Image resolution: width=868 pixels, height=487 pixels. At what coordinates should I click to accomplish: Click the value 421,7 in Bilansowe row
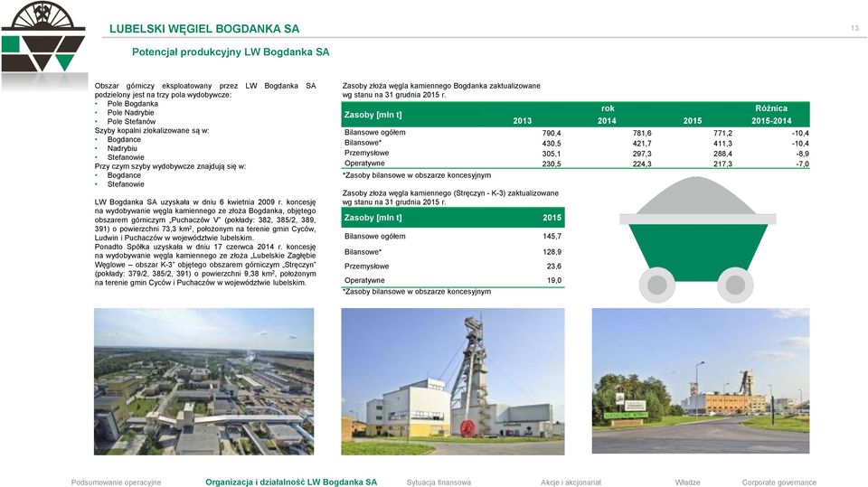642,144
